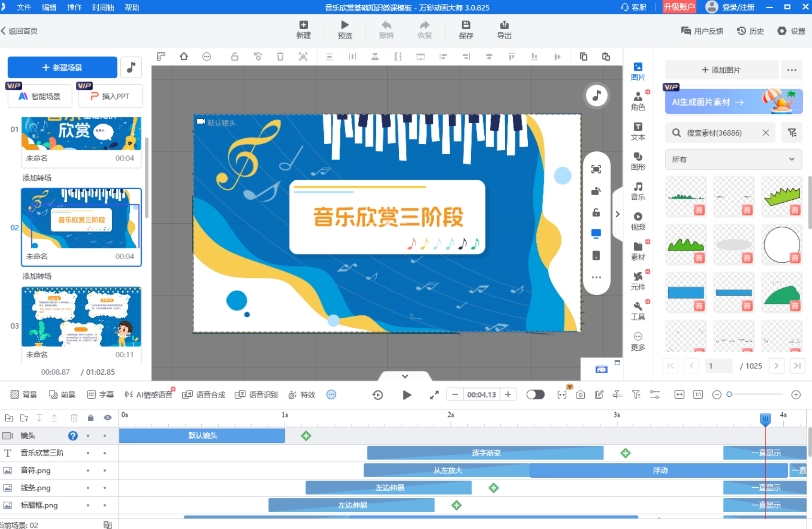Select scene 03 thumbnail

pos(81,317)
